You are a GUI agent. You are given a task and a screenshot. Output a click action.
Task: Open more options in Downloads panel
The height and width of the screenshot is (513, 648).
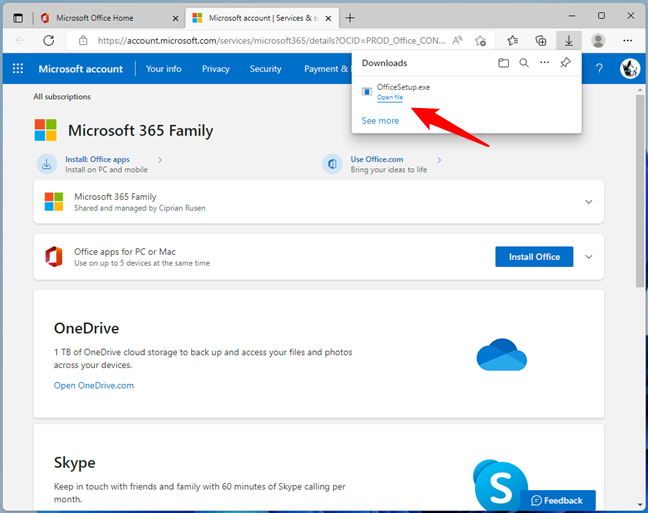[545, 62]
